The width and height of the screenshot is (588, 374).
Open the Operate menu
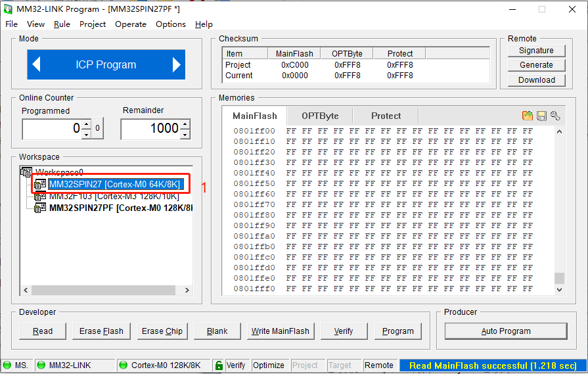point(131,24)
